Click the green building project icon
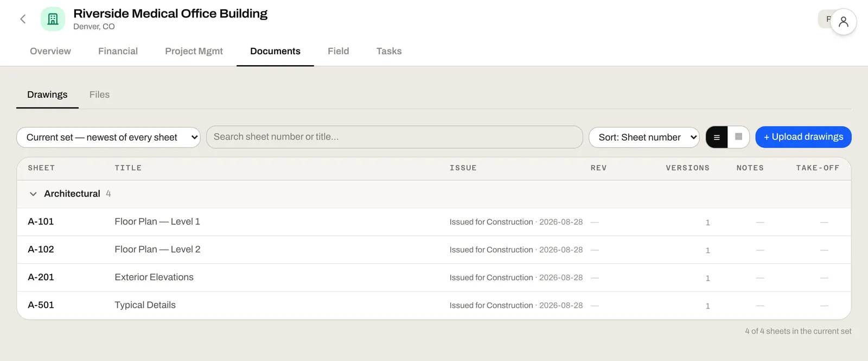The image size is (868, 361). (x=53, y=19)
